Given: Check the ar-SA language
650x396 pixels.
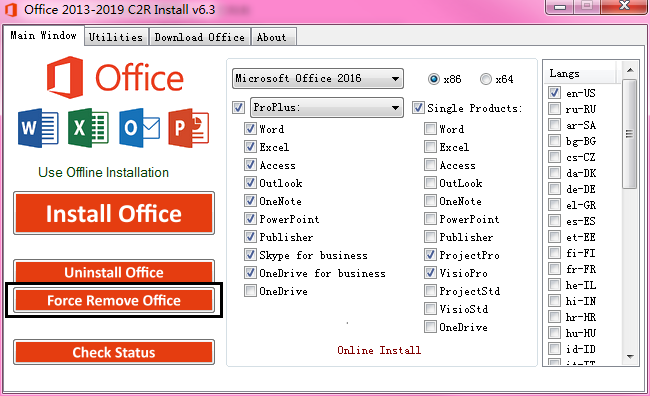Looking at the screenshot, I should coord(554,124).
